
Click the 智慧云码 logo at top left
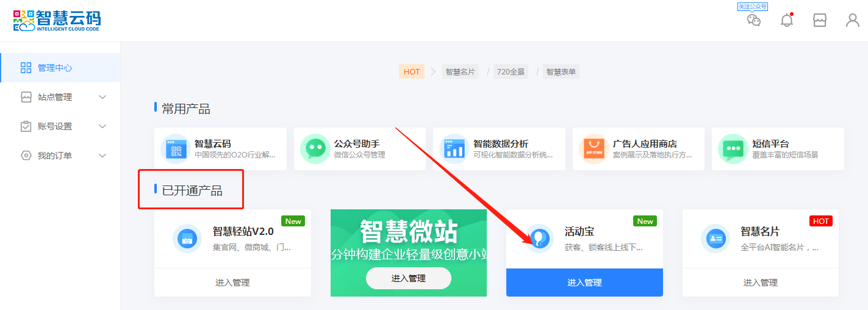57,20
